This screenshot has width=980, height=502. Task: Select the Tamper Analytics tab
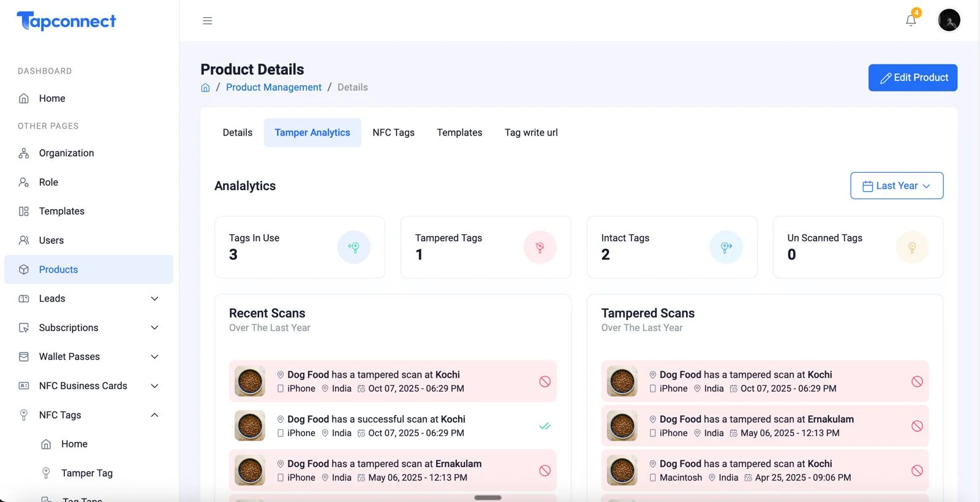pyautogui.click(x=312, y=132)
